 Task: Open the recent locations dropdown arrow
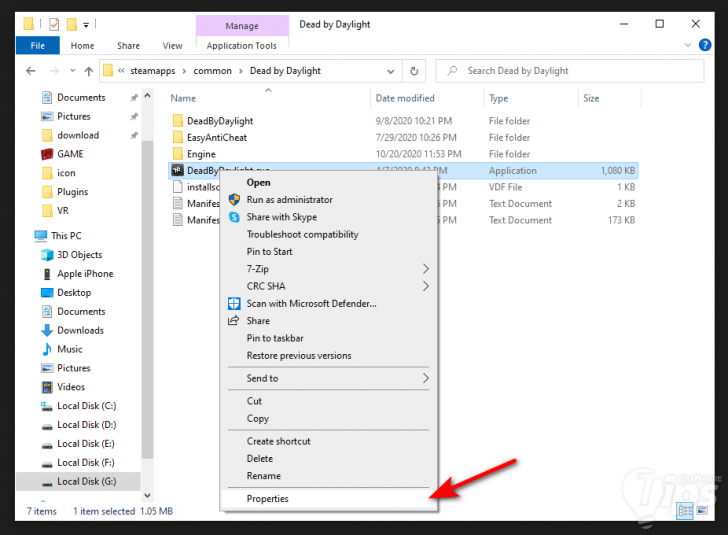[72, 71]
